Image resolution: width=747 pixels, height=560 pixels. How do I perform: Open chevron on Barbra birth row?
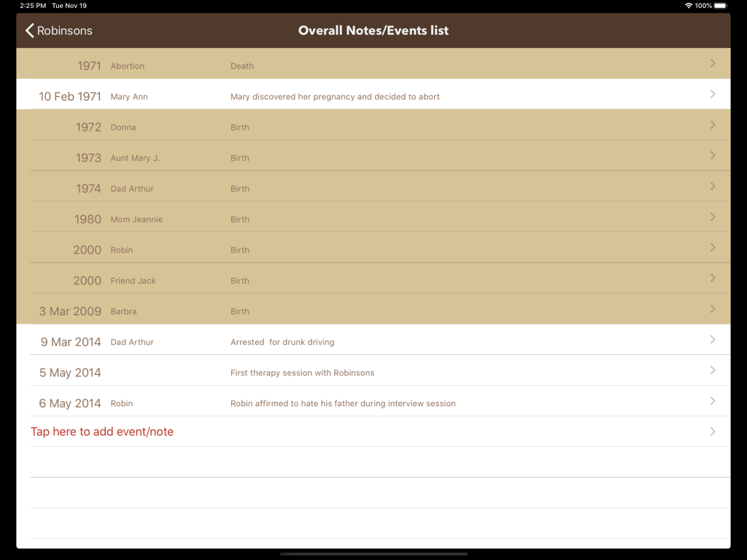713,309
